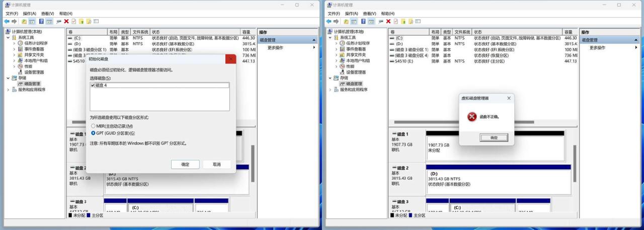Close 初始化磁盘 dialog with red X
644x230 pixels.
coord(231,59)
